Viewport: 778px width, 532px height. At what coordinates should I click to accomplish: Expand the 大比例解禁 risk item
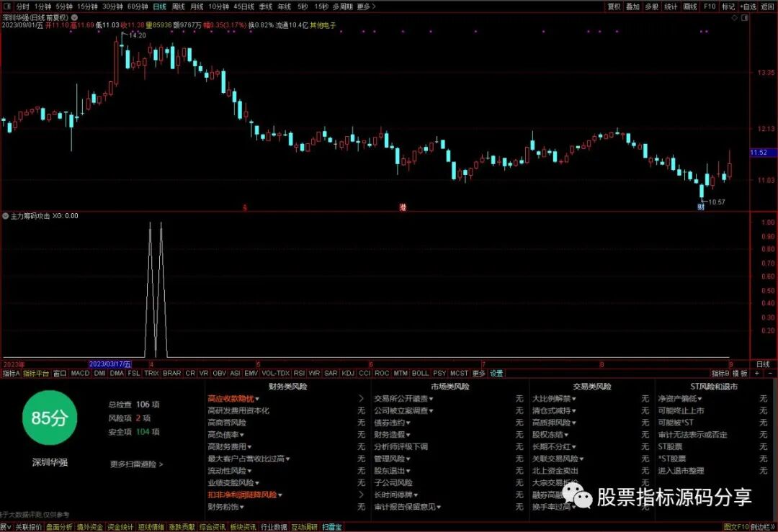[554, 399]
